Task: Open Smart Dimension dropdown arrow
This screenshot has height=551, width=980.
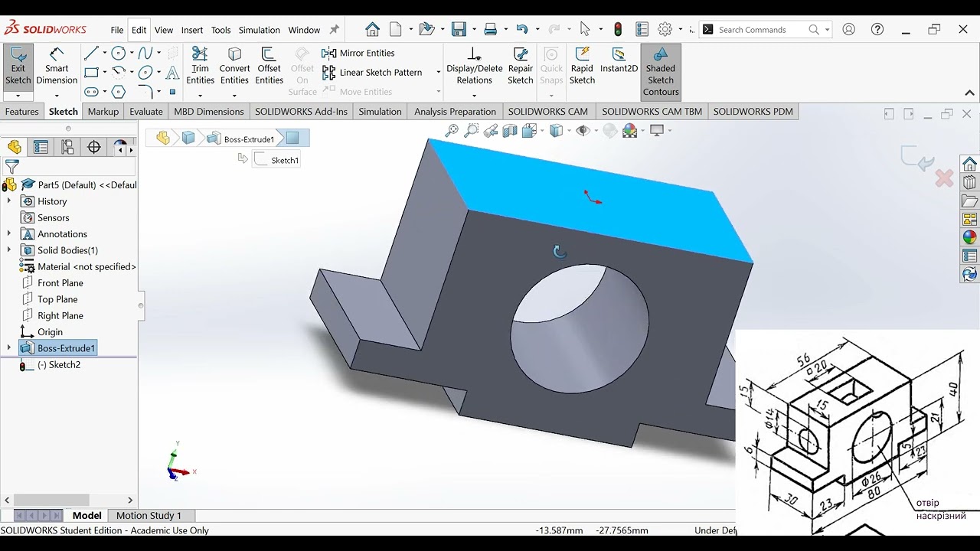Action: click(x=57, y=96)
